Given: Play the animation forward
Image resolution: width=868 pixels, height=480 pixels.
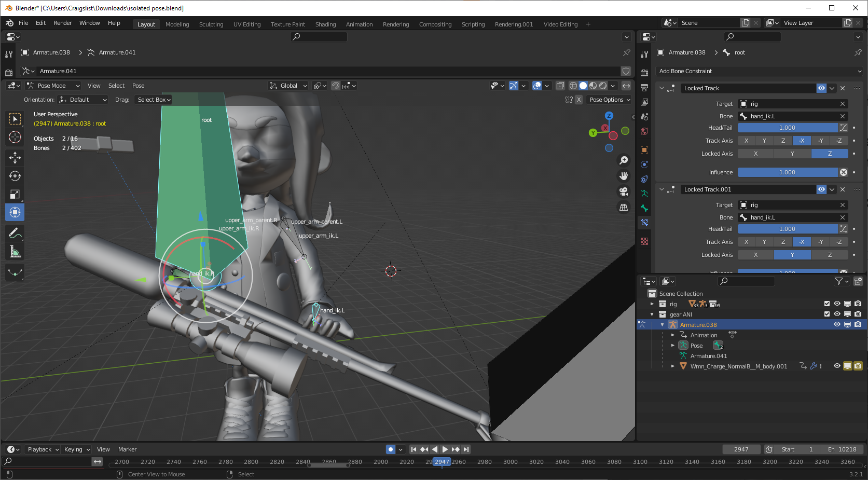Looking at the screenshot, I should (x=445, y=449).
